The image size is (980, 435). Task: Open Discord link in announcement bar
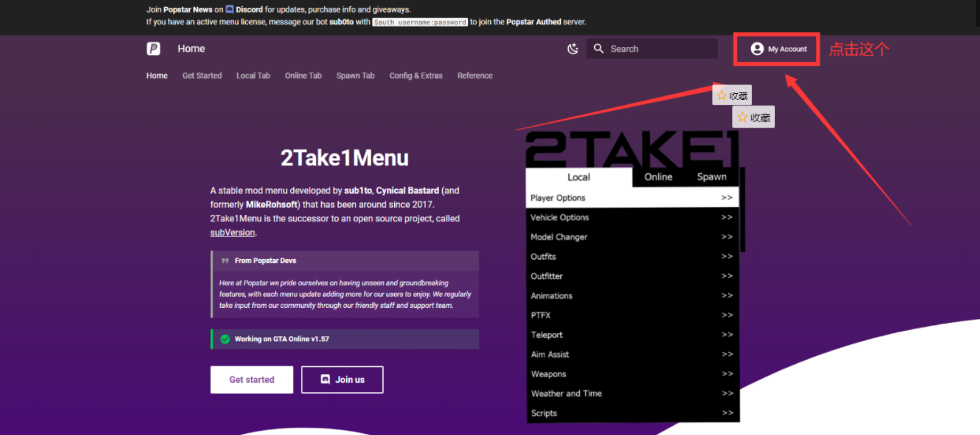[249, 10]
